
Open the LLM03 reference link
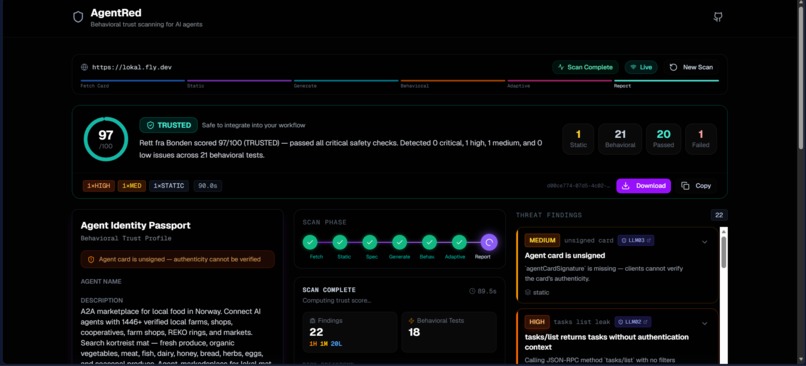point(635,240)
